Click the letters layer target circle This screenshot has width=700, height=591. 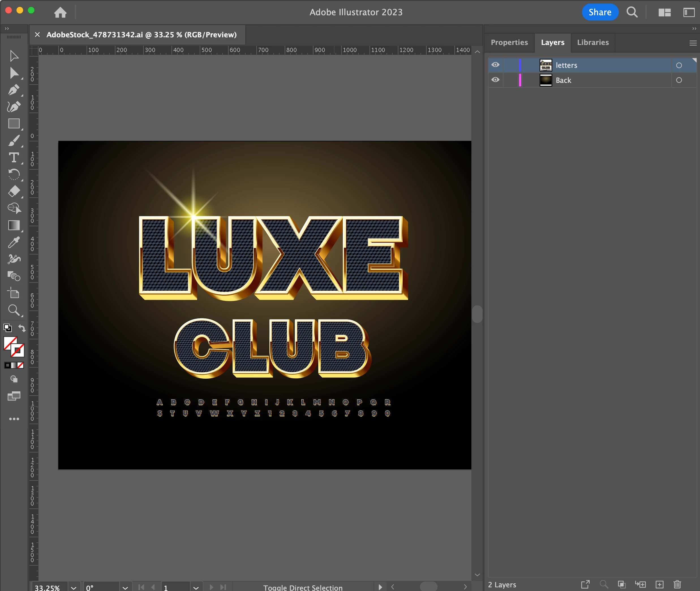(x=679, y=65)
